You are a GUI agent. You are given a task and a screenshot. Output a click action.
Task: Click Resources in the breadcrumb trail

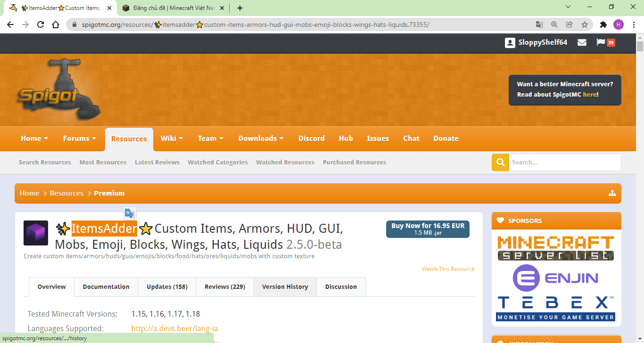tap(66, 193)
